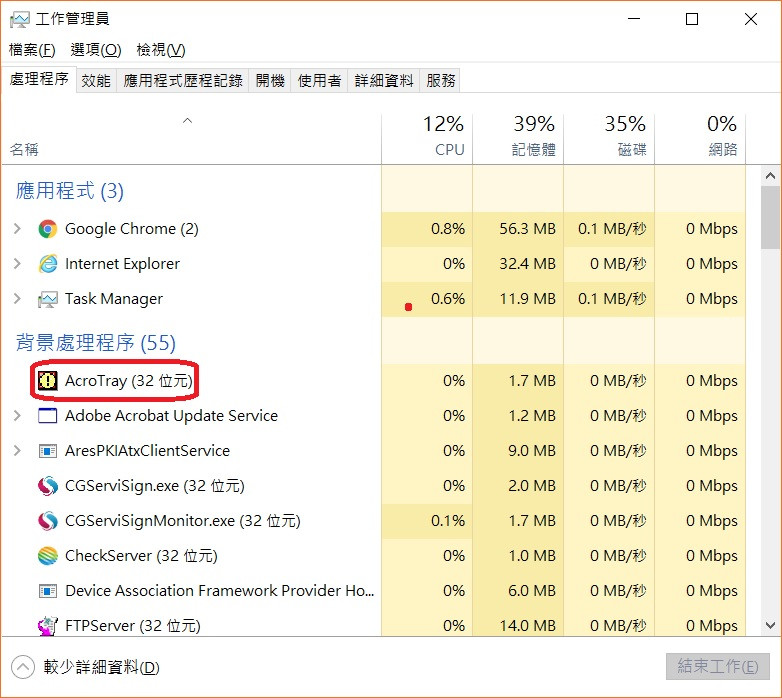Click FTPServer's 14.0 MB memory value

(x=528, y=626)
